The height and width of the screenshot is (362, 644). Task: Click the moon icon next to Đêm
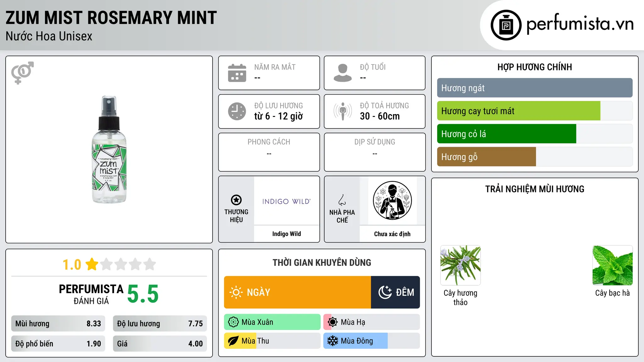pos(385,292)
